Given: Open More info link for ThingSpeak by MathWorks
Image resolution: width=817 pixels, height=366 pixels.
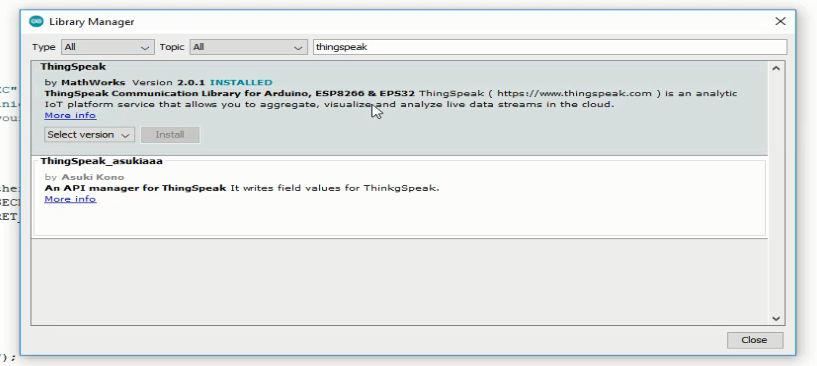Looking at the screenshot, I should click(x=70, y=115).
